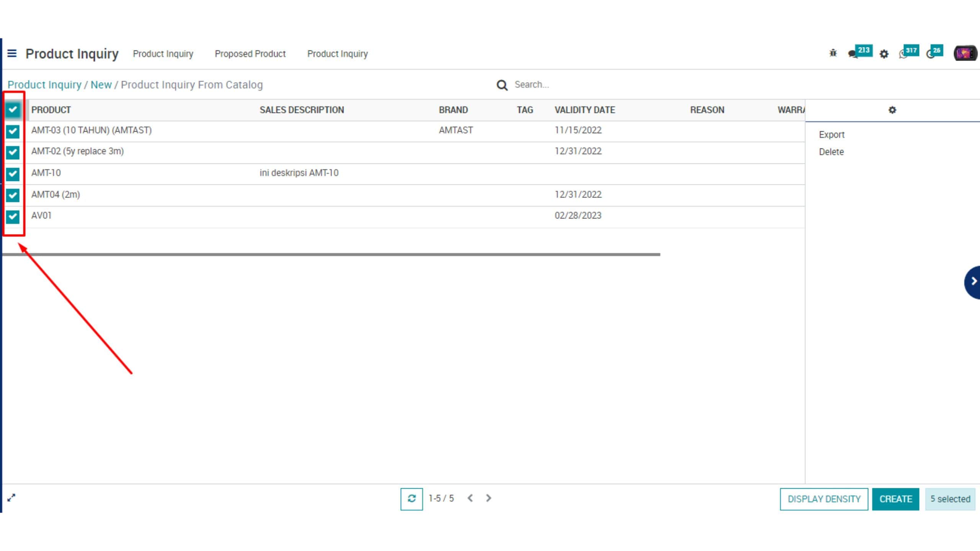Open the AMT04 (2m) product row
The height and width of the screenshot is (551, 980).
pos(56,195)
